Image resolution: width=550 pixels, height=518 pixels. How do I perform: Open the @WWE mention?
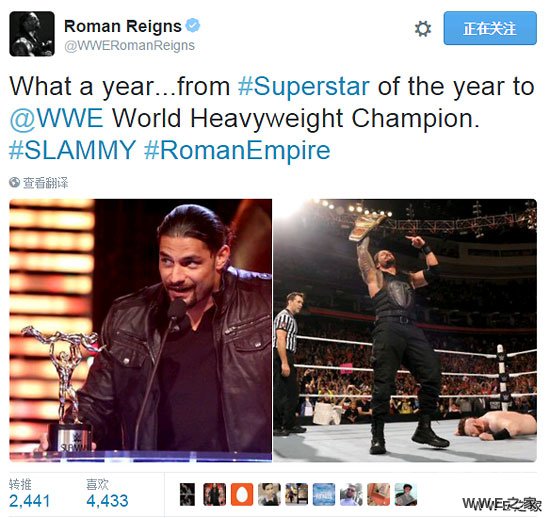[x=56, y=118]
